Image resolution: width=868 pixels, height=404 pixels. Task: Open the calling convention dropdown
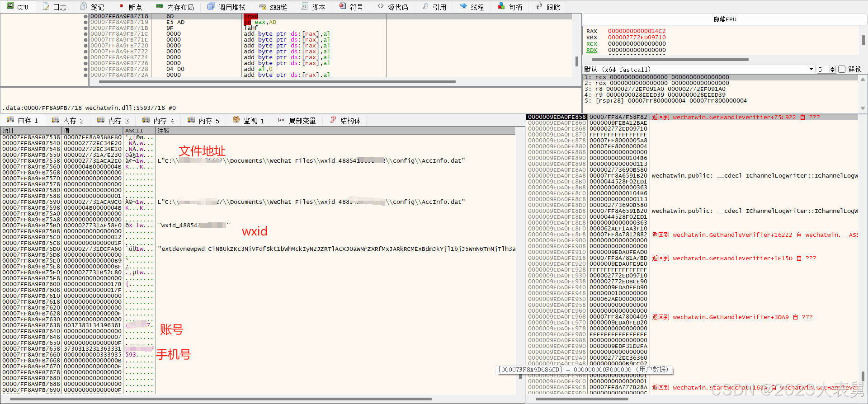pos(698,69)
